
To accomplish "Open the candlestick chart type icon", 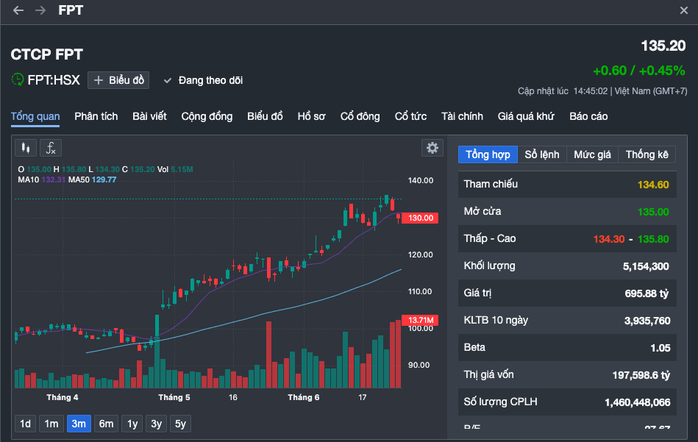I will tap(26, 148).
